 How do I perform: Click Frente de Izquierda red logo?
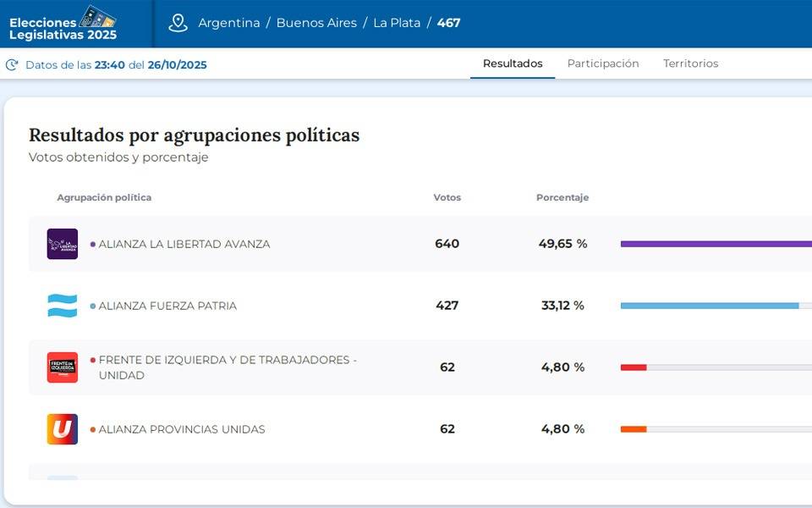[63, 367]
